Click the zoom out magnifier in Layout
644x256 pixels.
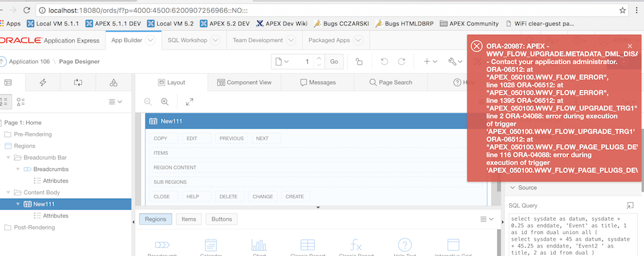(148, 102)
